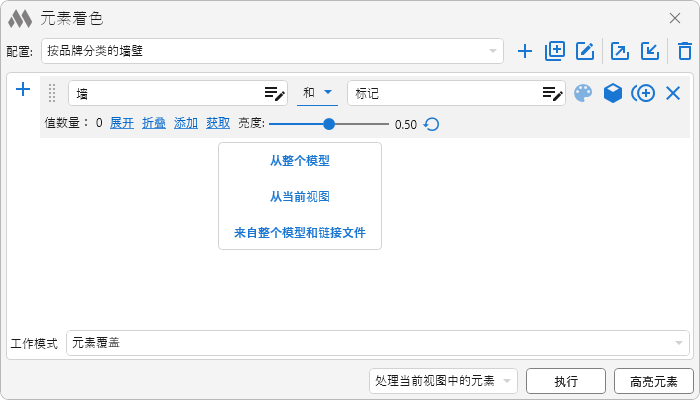Duplicate the current configuration

555,51
